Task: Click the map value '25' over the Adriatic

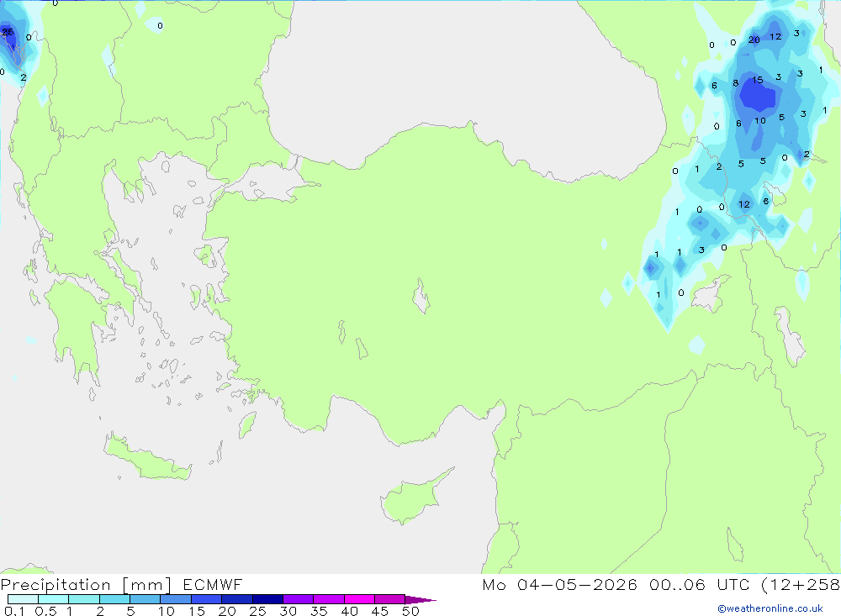Action: pos(8,32)
